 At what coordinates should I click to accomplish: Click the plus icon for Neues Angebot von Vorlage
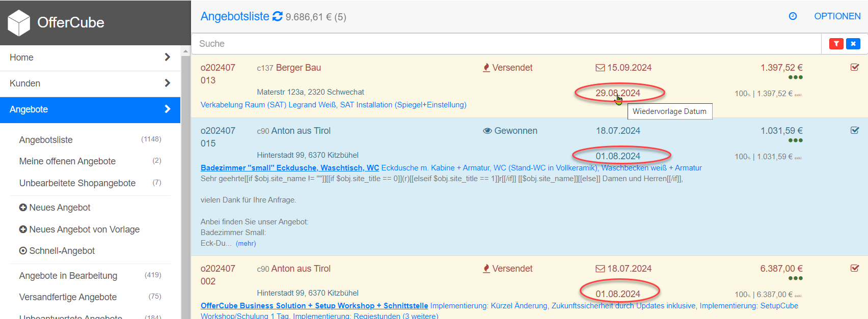(x=23, y=229)
